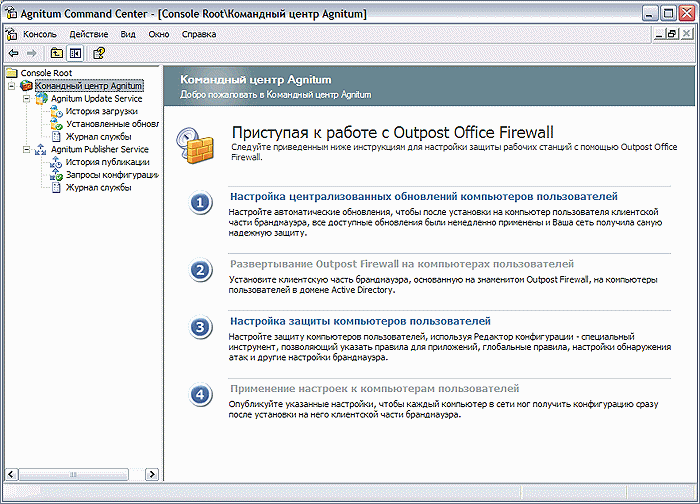The width and height of the screenshot is (700, 504).
Task: Click the Запросы конфигурации icon
Action: tap(56, 175)
